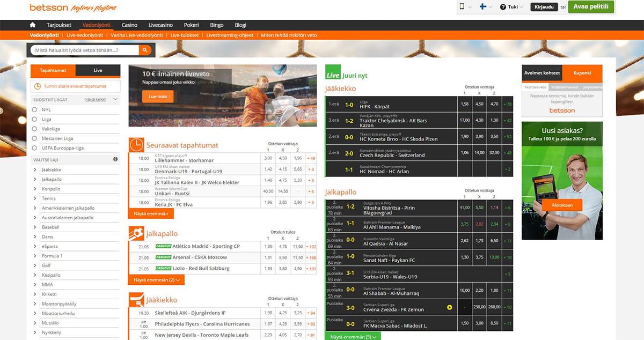Open the Lillehammer - Storhamar match
The width and height of the screenshot is (644, 340).
[x=184, y=160]
